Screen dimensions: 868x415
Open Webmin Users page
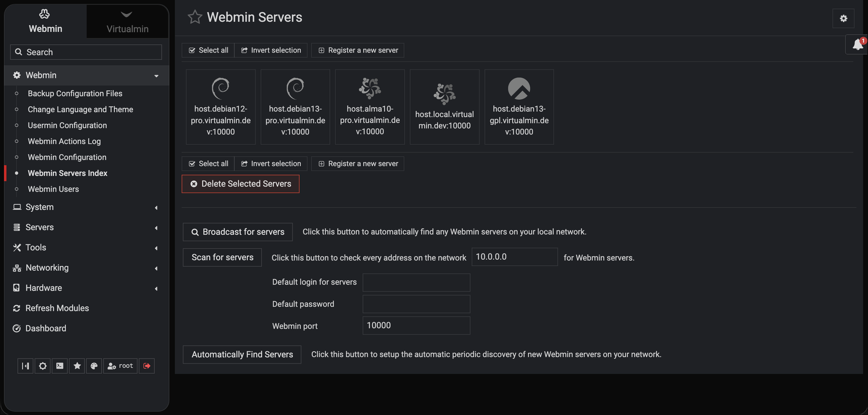click(53, 189)
